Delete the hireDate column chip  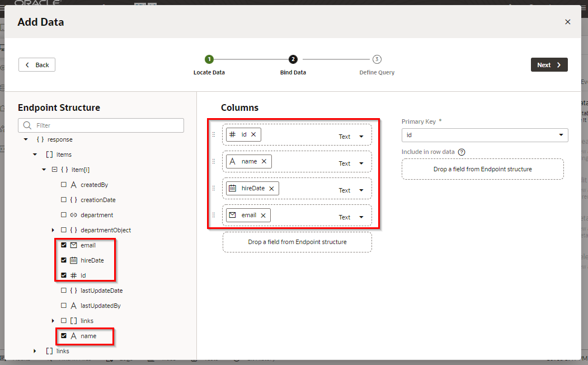271,189
